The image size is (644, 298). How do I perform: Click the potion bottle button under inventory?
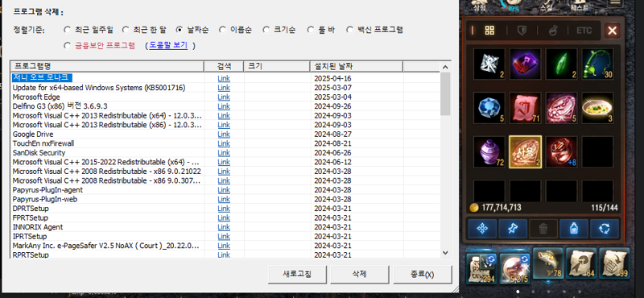tap(574, 229)
